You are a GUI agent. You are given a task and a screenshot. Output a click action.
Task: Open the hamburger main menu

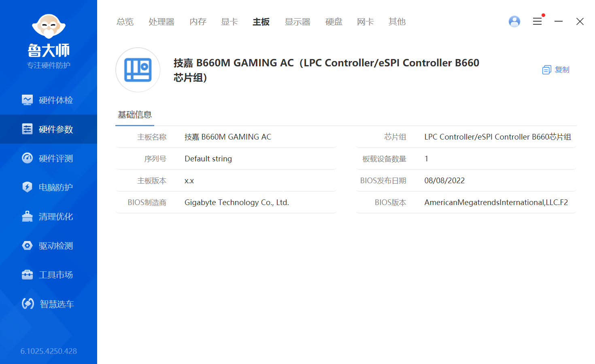[538, 21]
